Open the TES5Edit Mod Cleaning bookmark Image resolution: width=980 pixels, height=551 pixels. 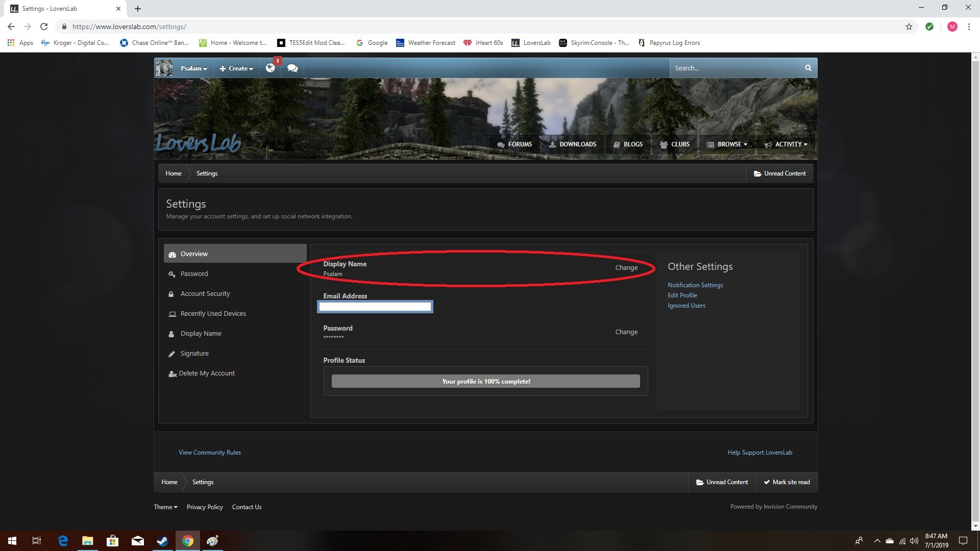[x=311, y=43]
